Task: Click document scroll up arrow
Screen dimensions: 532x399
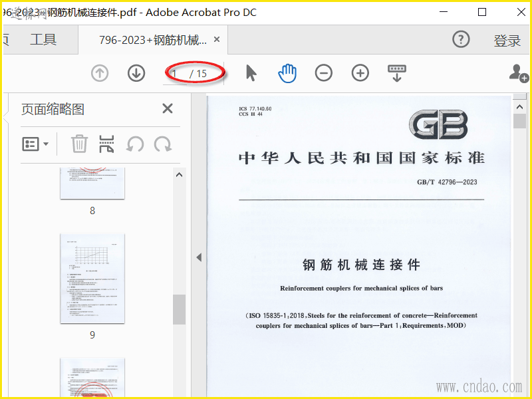Action: 519,107
